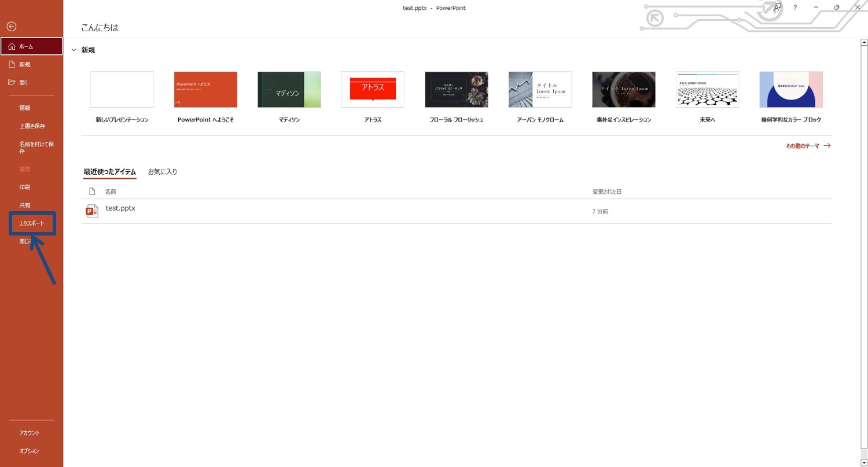
Task: Switch to the お気に入り tab
Action: point(163,172)
